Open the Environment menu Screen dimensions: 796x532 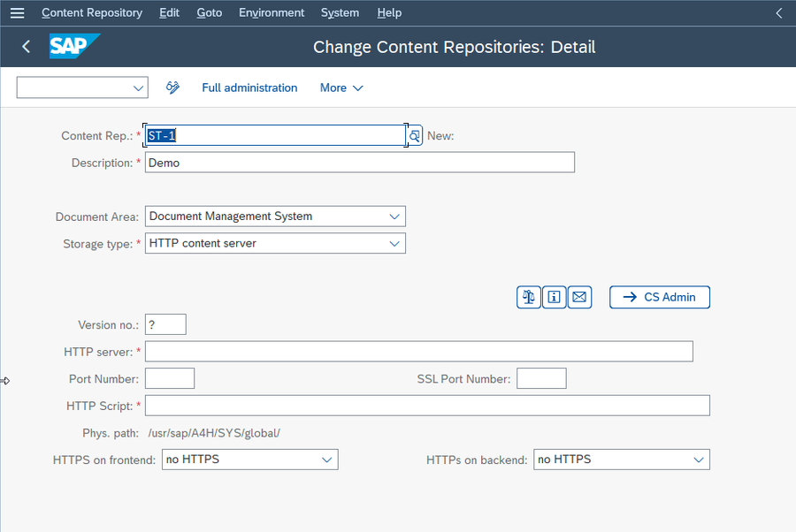point(272,12)
